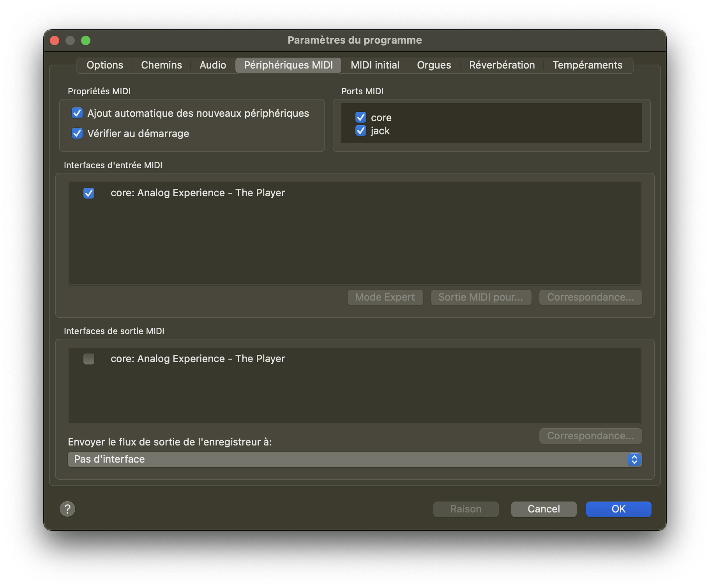
Task: Enable the Analog Experience output interface
Action: tap(88, 359)
